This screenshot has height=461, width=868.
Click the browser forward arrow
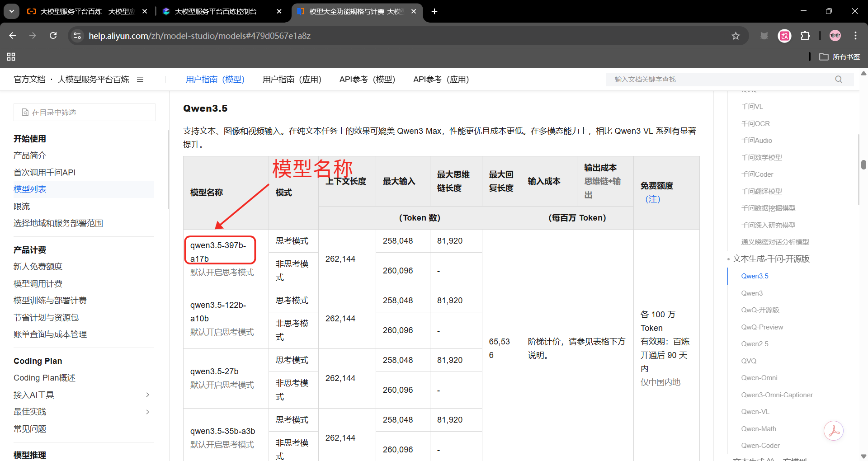[x=33, y=36]
